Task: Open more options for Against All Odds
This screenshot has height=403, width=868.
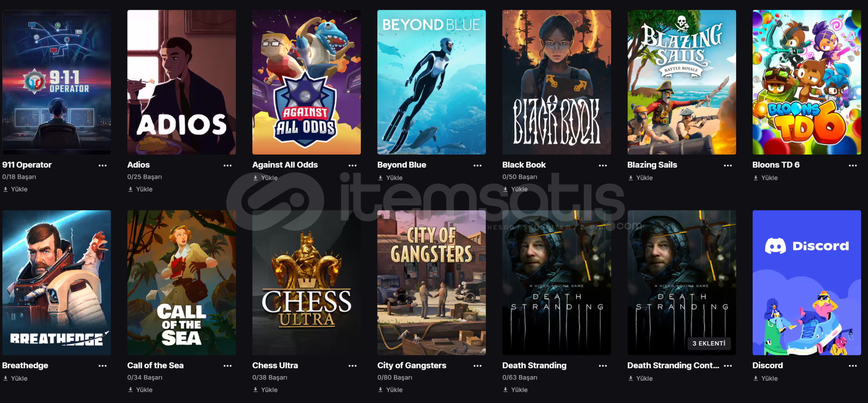Action: (x=353, y=165)
